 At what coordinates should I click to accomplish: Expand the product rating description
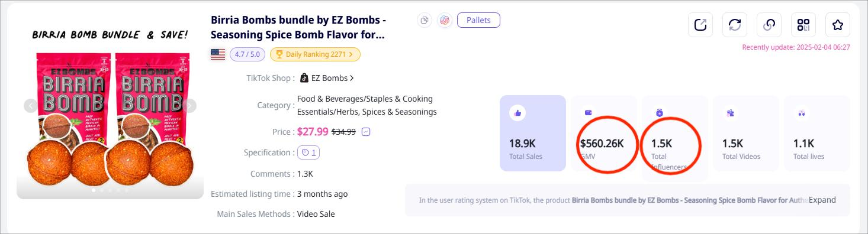(822, 200)
